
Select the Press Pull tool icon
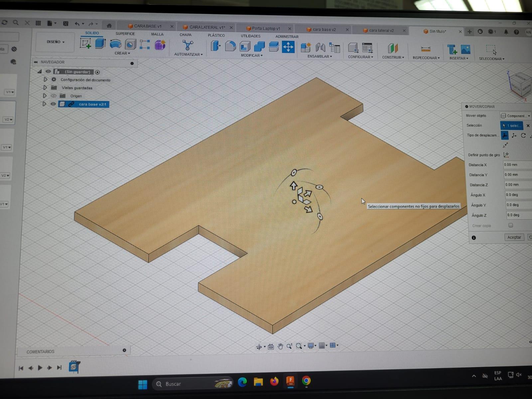(215, 46)
